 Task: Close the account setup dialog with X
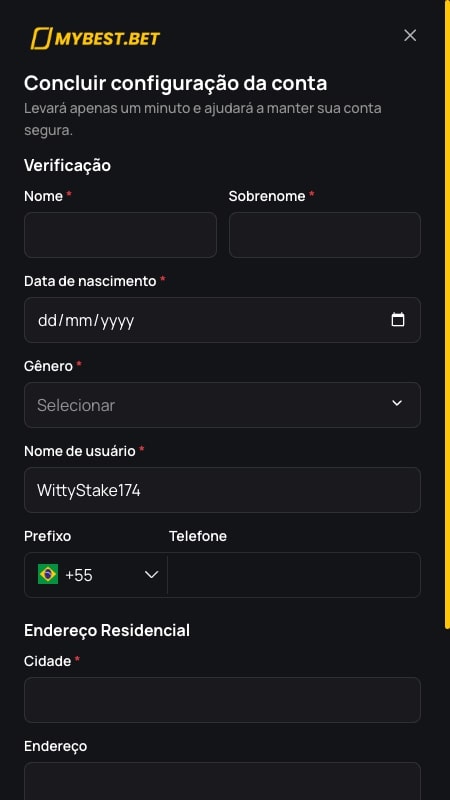(410, 35)
